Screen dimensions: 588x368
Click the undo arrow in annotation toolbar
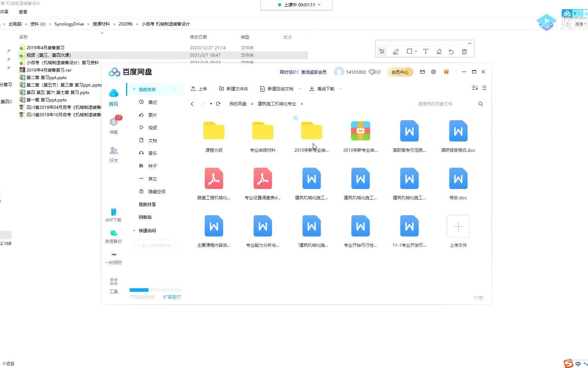click(451, 51)
